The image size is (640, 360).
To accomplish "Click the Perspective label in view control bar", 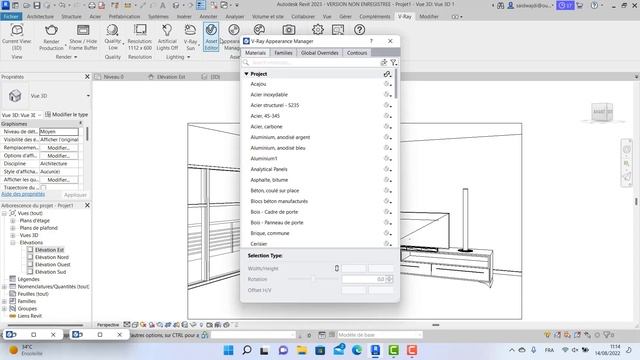I will [108, 325].
